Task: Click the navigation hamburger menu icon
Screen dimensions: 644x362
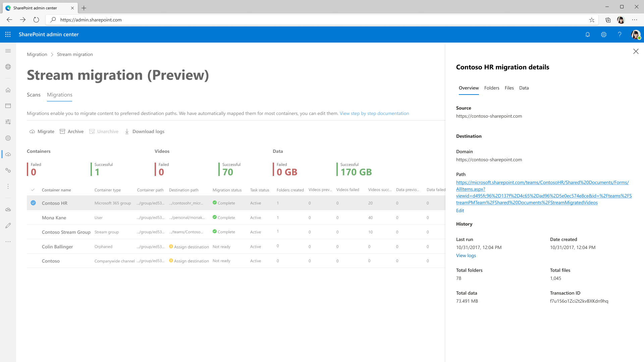Action: tap(8, 50)
